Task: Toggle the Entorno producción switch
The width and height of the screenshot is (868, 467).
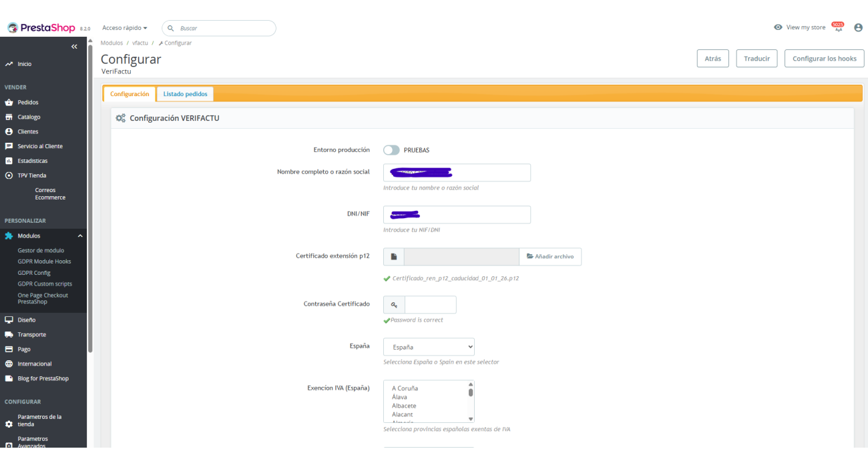Action: pyautogui.click(x=391, y=150)
